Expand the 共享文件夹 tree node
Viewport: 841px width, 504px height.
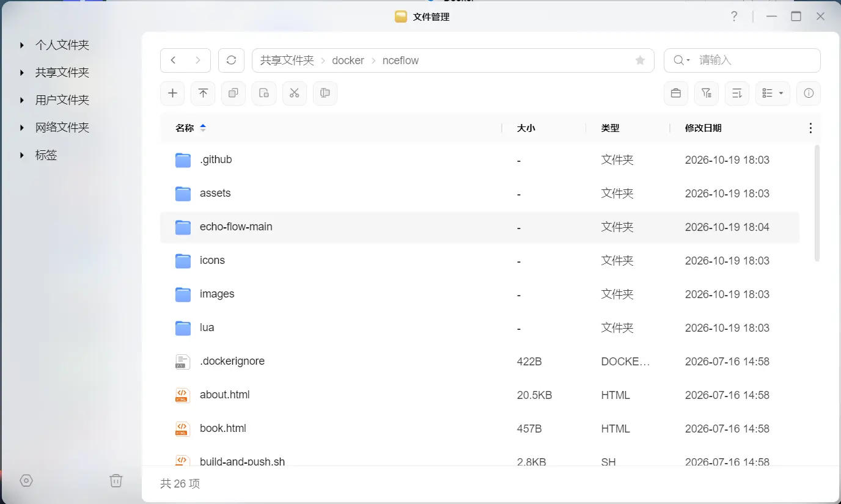(x=22, y=73)
